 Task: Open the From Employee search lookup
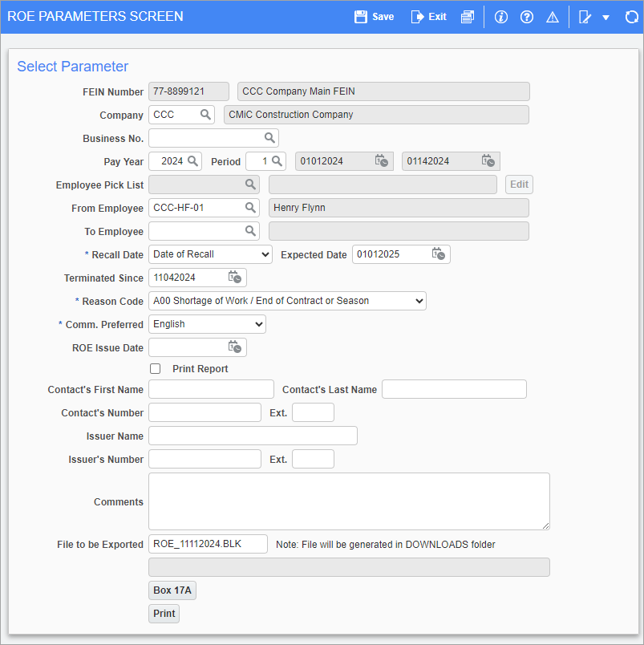[x=252, y=208]
